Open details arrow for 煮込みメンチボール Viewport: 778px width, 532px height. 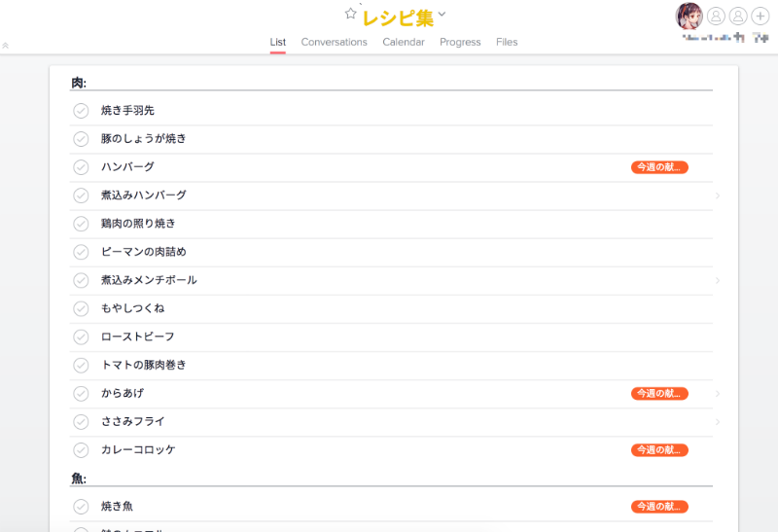tap(718, 280)
